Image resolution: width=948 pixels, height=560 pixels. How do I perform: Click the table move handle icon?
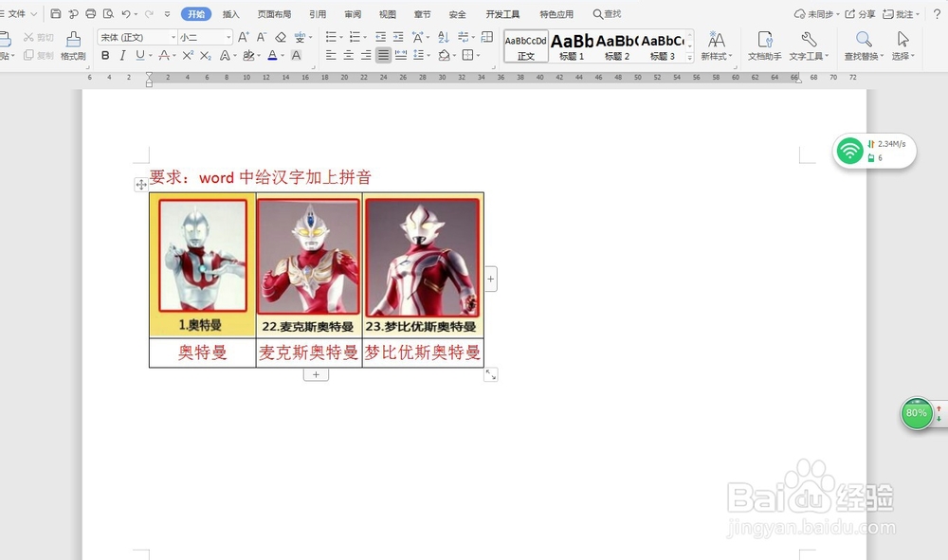[141, 185]
